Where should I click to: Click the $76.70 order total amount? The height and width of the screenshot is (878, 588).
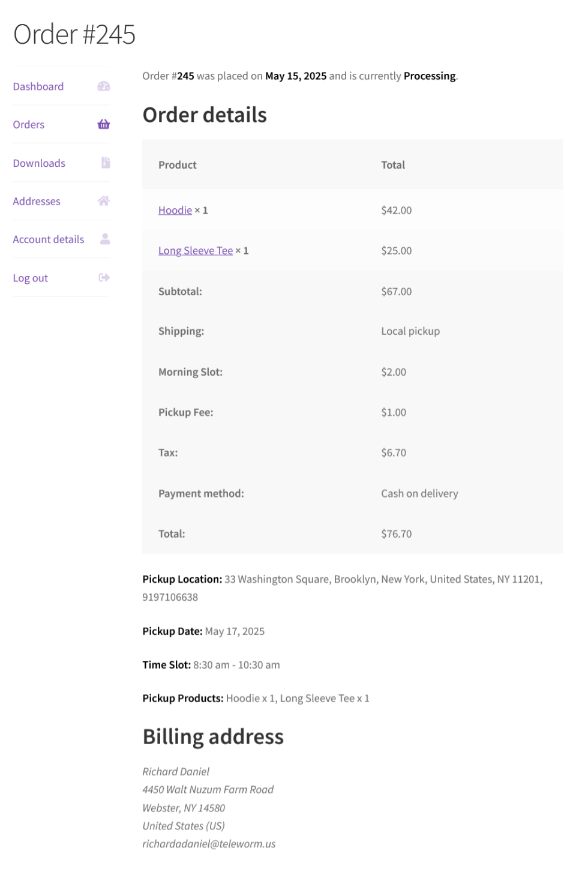click(x=397, y=534)
